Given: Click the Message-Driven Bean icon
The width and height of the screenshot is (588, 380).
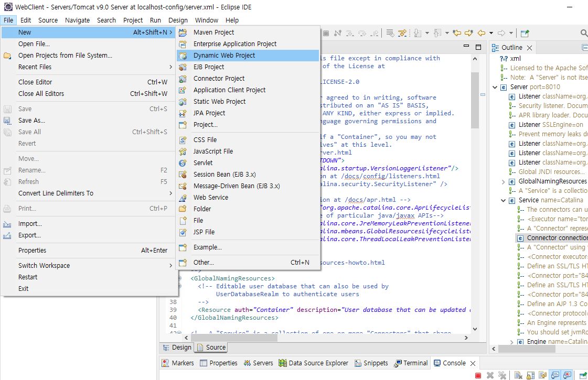Looking at the screenshot, I should click(x=183, y=186).
